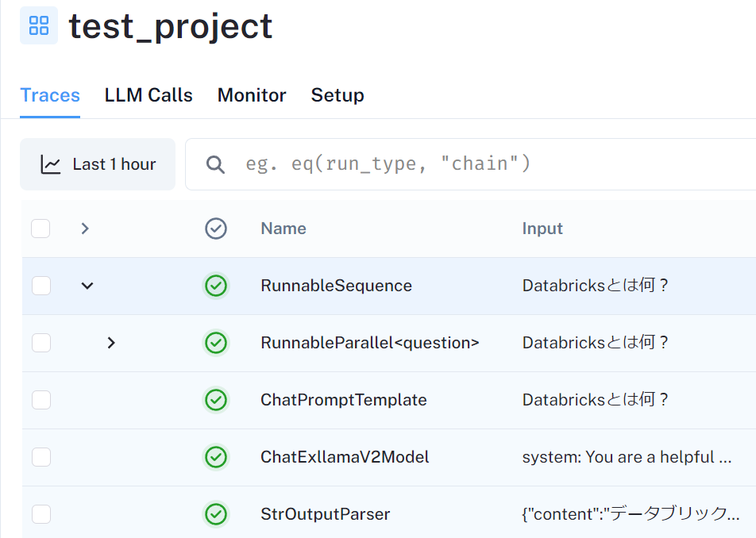
Task: Click RunnableParallel success status icon
Action: tap(216, 343)
